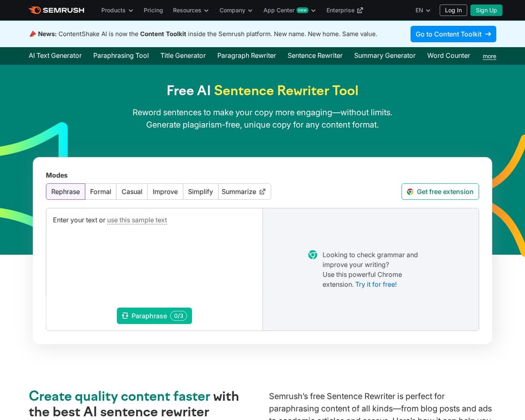
Task: Open the Products dropdown
Action: (117, 10)
